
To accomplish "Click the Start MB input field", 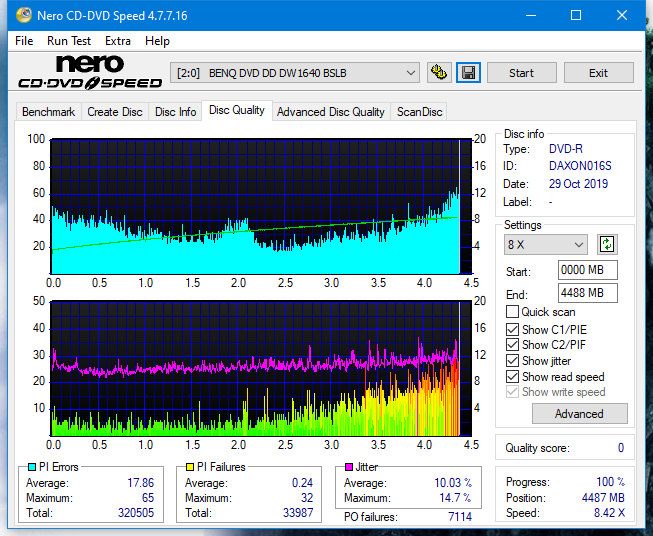I will (587, 270).
